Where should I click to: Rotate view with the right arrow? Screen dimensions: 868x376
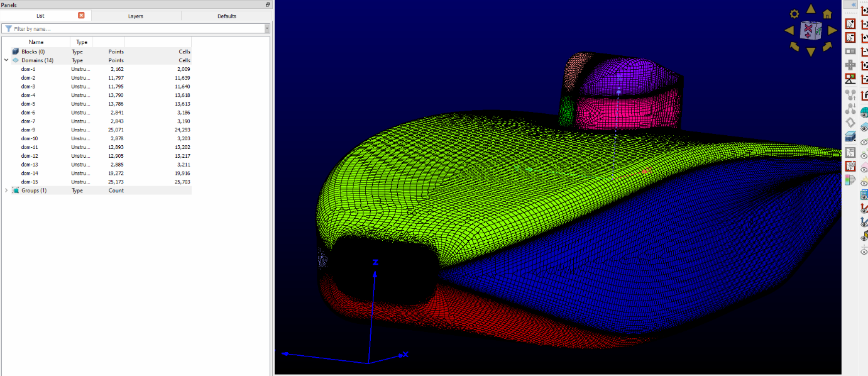pyautogui.click(x=832, y=30)
